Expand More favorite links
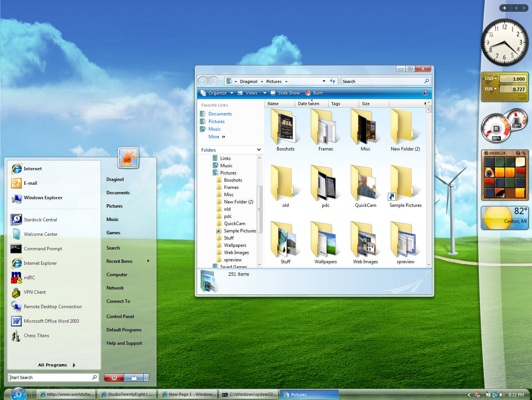This screenshot has height=400, width=532. (x=217, y=137)
